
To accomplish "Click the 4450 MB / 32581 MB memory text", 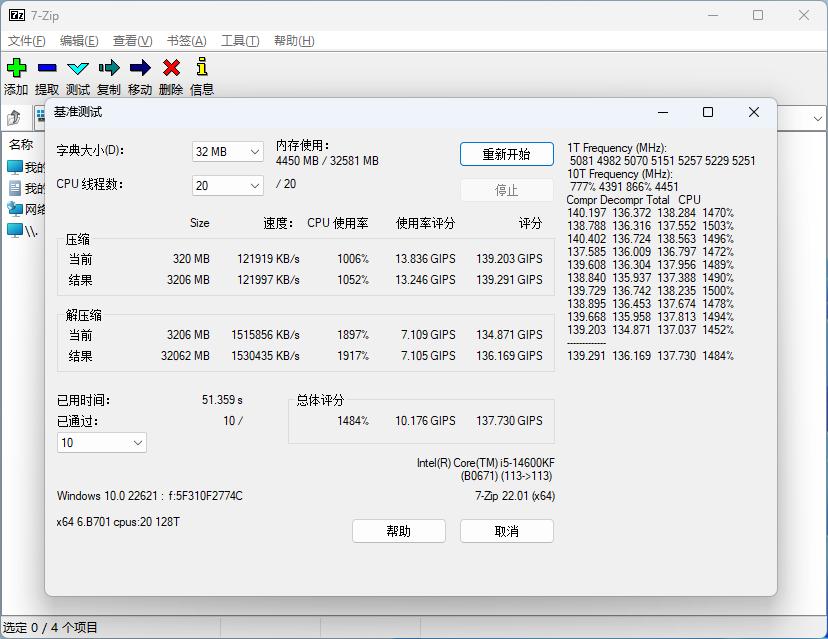I will [327, 161].
